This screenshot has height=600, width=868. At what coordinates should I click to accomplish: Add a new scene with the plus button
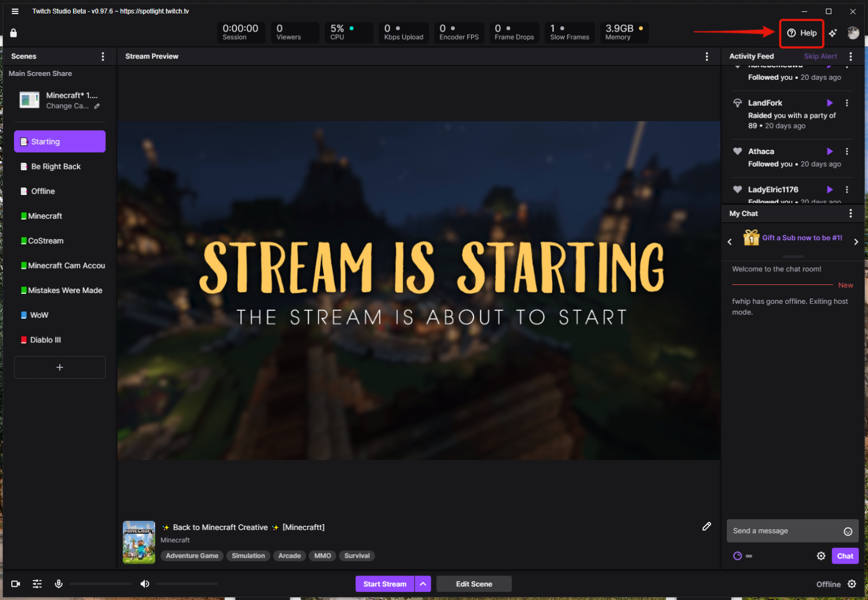[60, 367]
